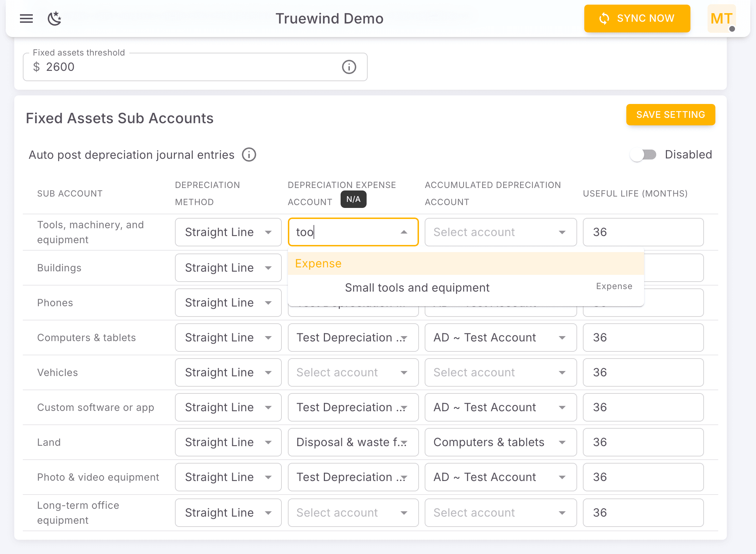Click the Truewind Demo title
Image resolution: width=756 pixels, height=554 pixels.
click(330, 19)
